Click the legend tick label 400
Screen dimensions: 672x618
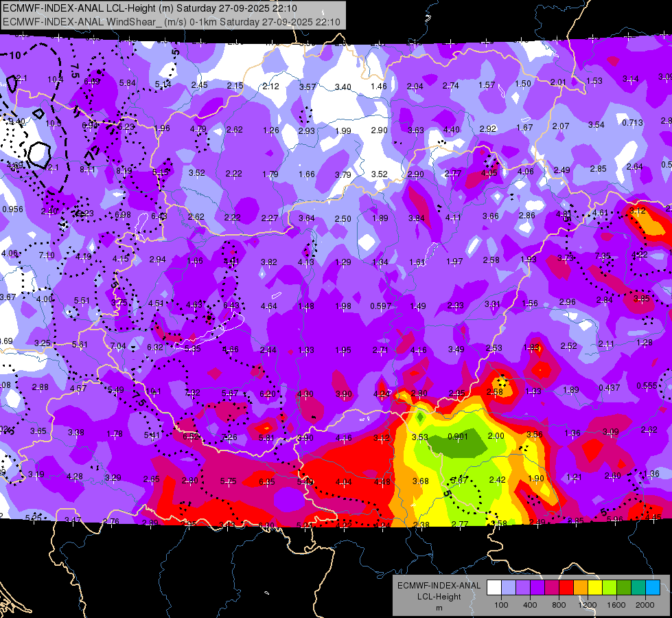(530, 605)
